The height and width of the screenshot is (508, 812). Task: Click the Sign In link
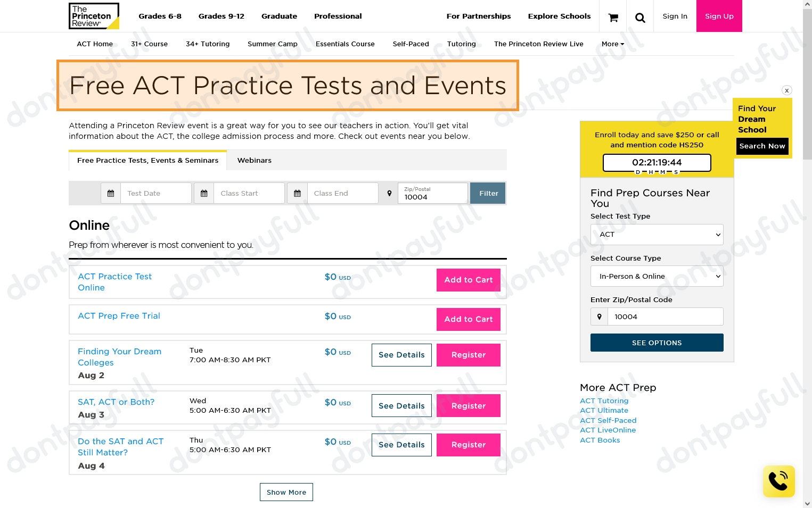pos(675,16)
